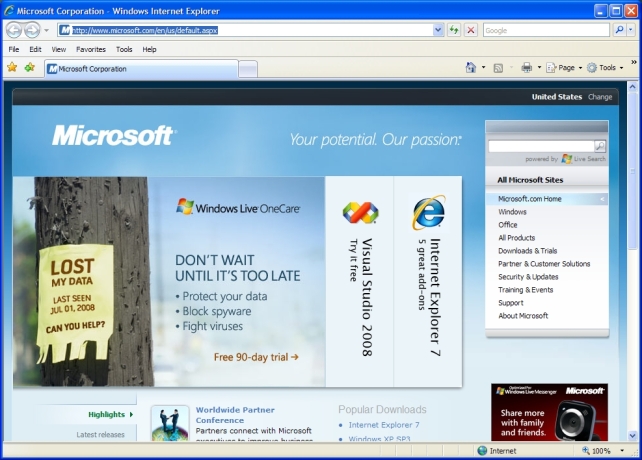Open the Page command bar menu
Viewport: 642px width, 460px height.
564,68
